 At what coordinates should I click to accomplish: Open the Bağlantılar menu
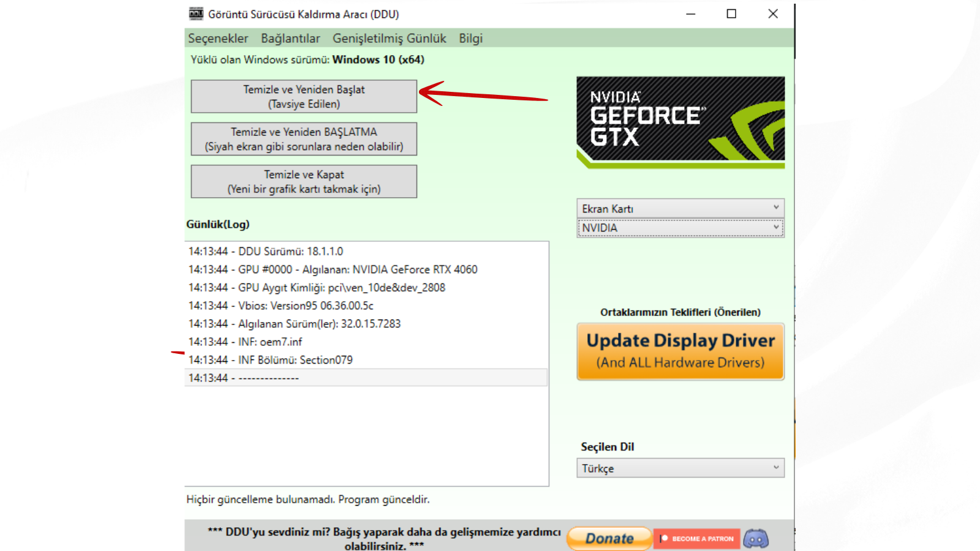pos(290,38)
